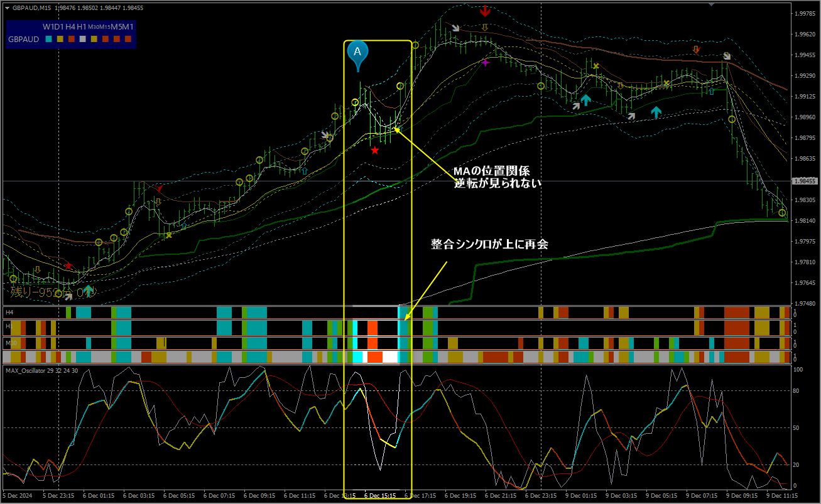Screen dimensions: 821x504
Task: Click the M30 label of the trend sub-window
Action: pos(11,343)
